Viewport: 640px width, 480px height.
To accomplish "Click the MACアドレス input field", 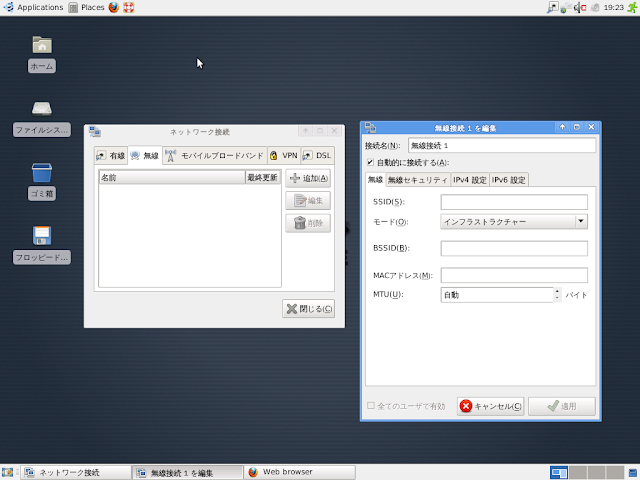I will coord(514,275).
